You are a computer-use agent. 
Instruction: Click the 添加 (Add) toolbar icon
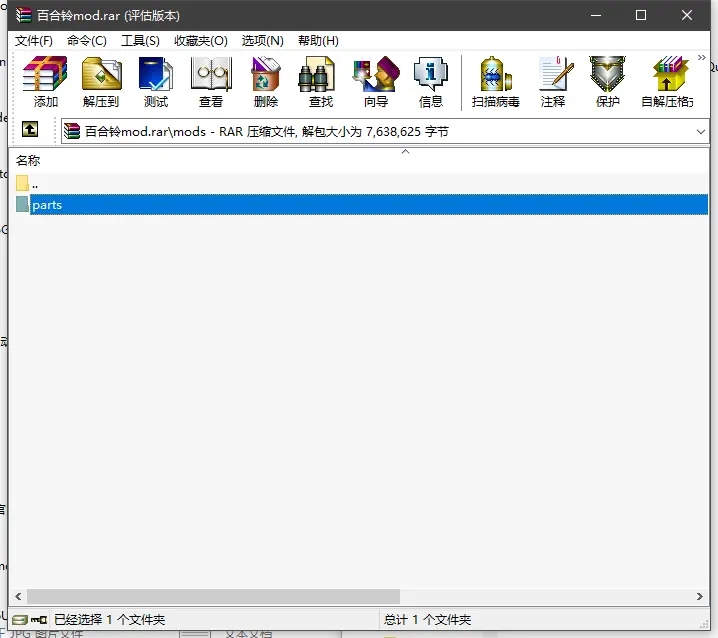pyautogui.click(x=45, y=82)
